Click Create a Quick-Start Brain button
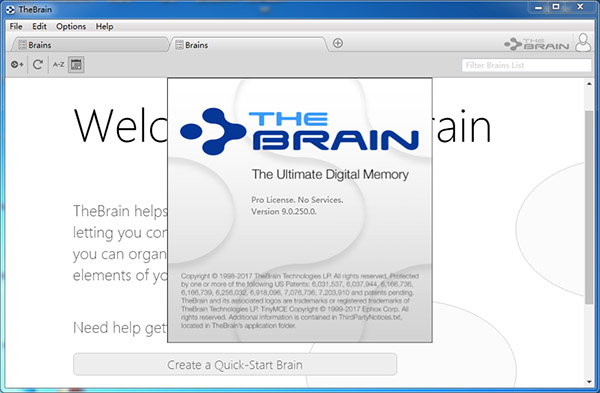 [x=235, y=364]
